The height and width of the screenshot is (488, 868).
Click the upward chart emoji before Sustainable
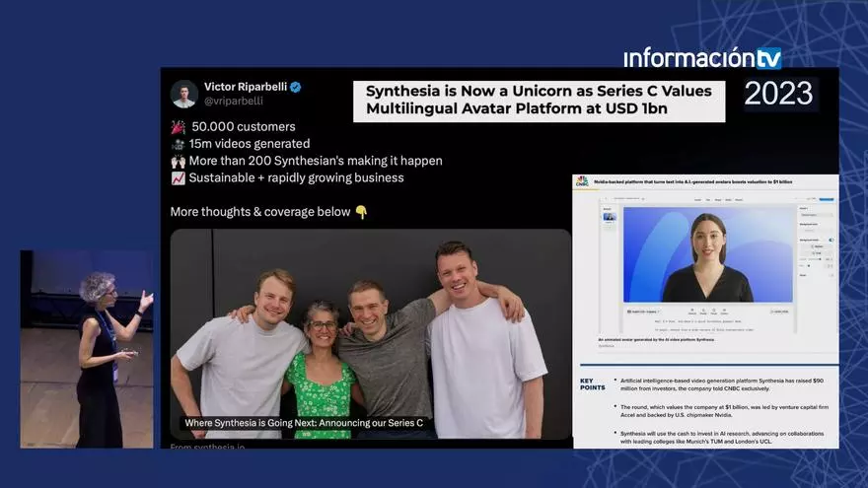pyautogui.click(x=178, y=178)
